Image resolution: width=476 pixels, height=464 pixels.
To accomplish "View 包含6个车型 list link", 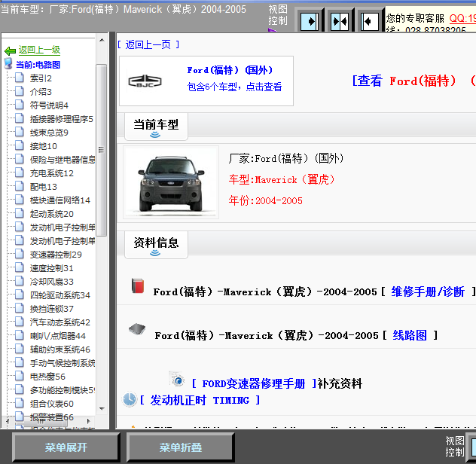I will (234, 87).
